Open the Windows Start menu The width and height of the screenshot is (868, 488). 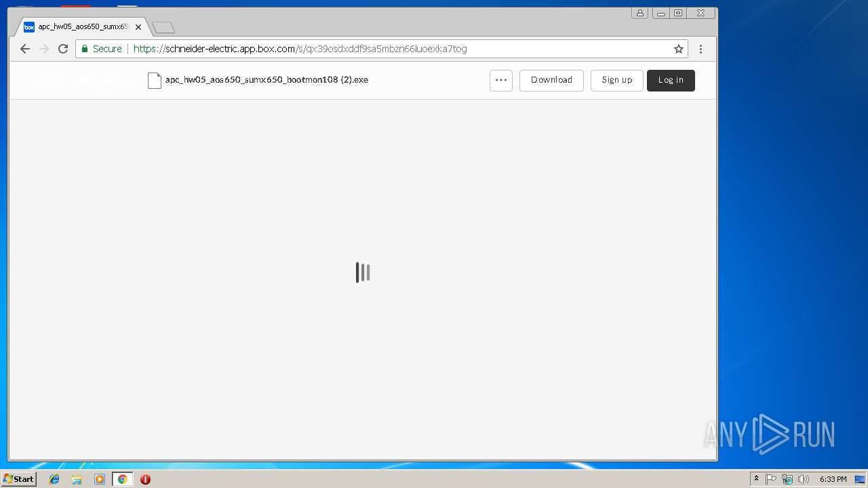click(x=18, y=479)
